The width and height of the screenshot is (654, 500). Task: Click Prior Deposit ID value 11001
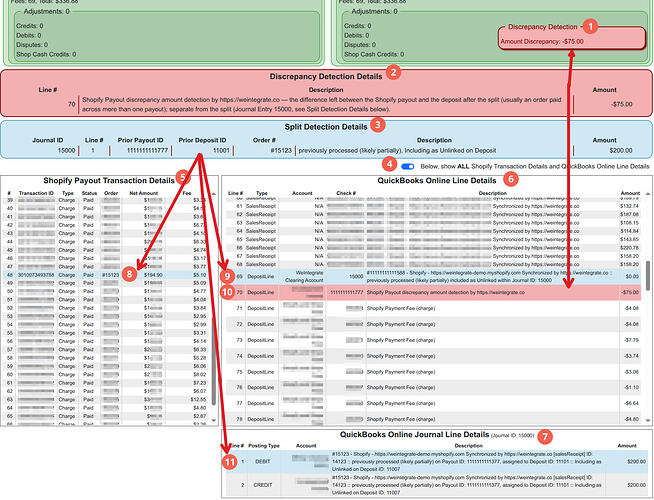pyautogui.click(x=221, y=151)
